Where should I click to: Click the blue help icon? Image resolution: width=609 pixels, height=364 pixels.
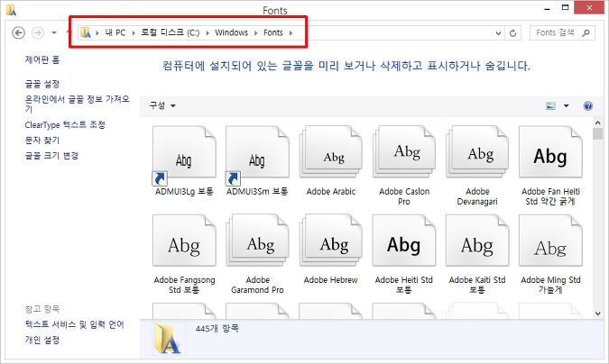click(588, 105)
